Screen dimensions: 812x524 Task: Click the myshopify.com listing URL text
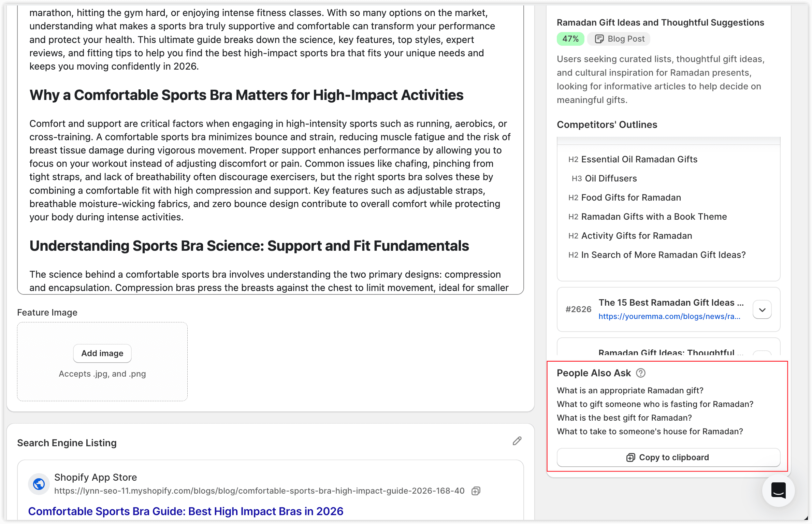(x=259, y=491)
